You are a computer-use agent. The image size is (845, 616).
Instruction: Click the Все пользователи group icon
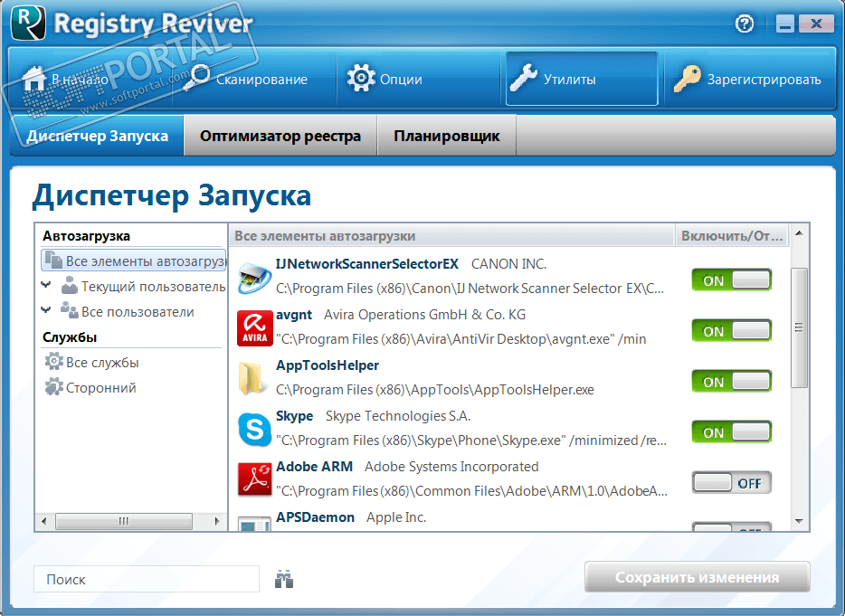[70, 310]
